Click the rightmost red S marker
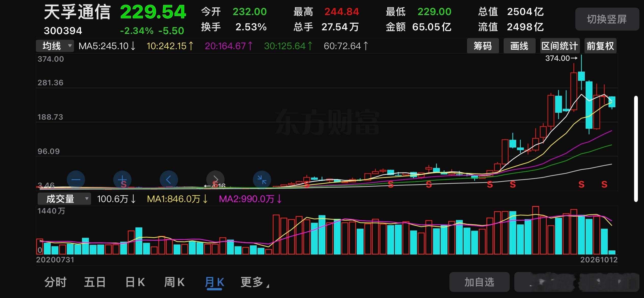This screenshot has width=644, height=298. click(604, 184)
